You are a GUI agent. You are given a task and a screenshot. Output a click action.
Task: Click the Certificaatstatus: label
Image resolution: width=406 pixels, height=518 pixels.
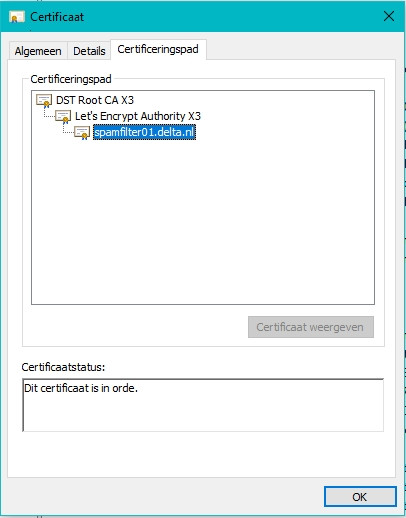tap(63, 367)
